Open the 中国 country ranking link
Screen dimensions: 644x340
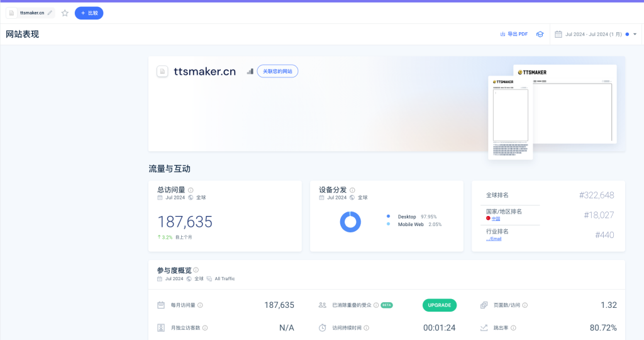click(496, 218)
